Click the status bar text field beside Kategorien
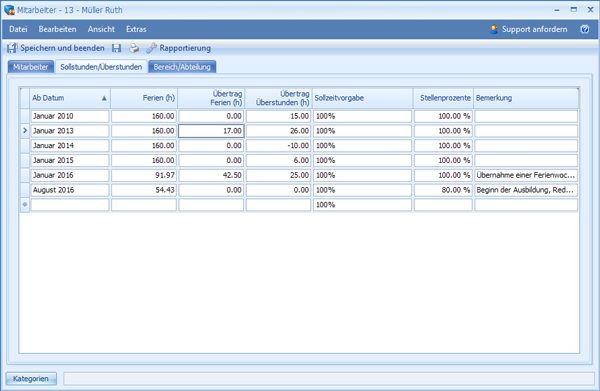The width and height of the screenshot is (600, 391). click(x=329, y=379)
